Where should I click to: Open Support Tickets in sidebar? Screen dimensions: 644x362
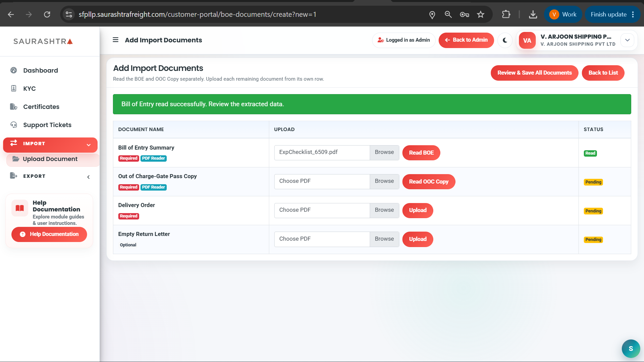(47, 125)
